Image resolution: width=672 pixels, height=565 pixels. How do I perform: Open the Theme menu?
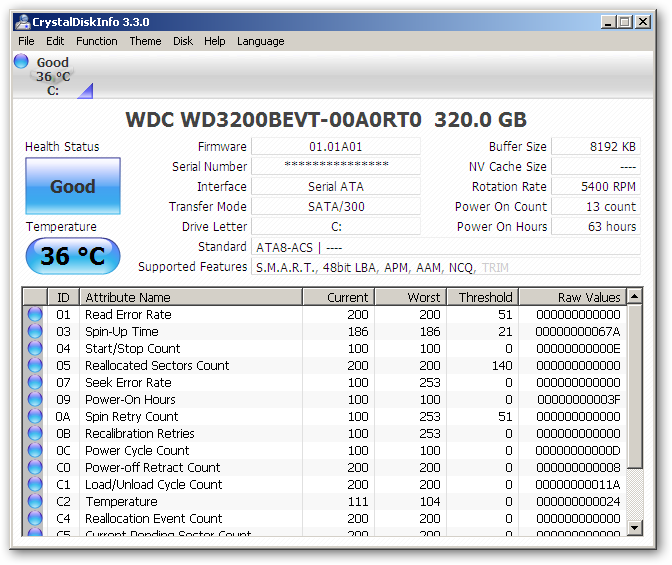145,41
